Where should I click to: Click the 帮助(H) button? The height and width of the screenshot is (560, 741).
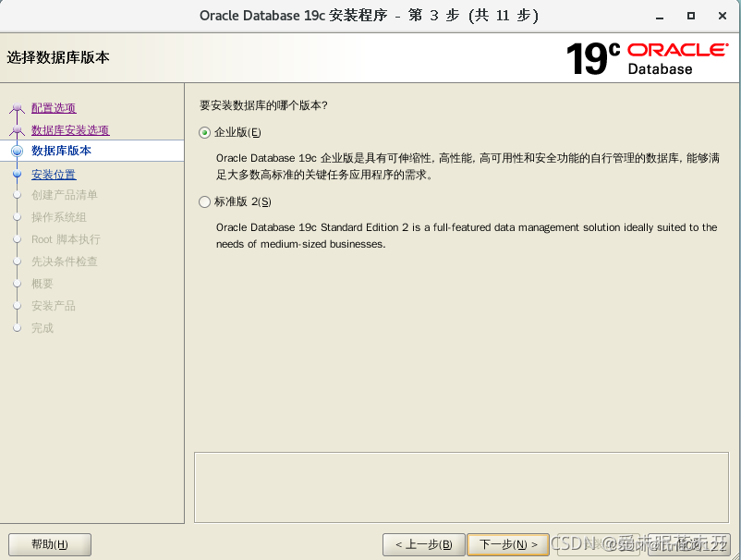coord(50,545)
